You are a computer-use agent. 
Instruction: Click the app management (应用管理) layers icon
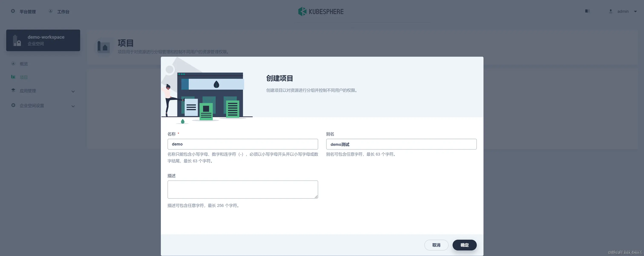click(13, 90)
